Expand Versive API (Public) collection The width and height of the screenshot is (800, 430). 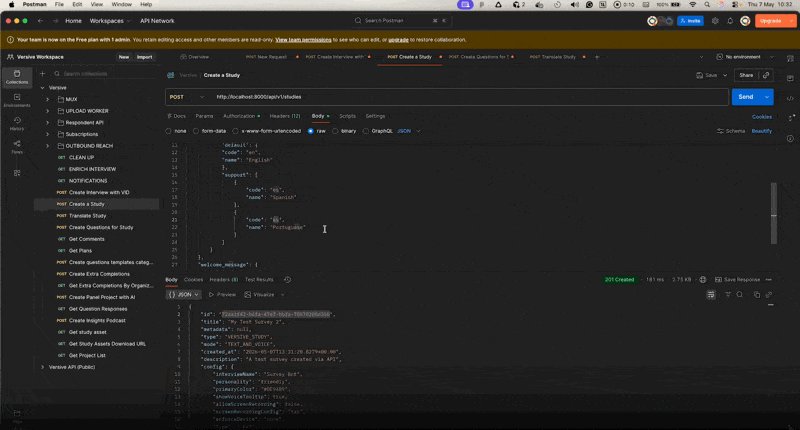point(42,367)
